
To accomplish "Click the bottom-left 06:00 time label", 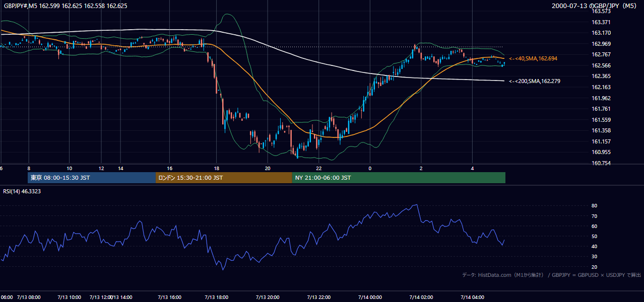I will point(6,297).
